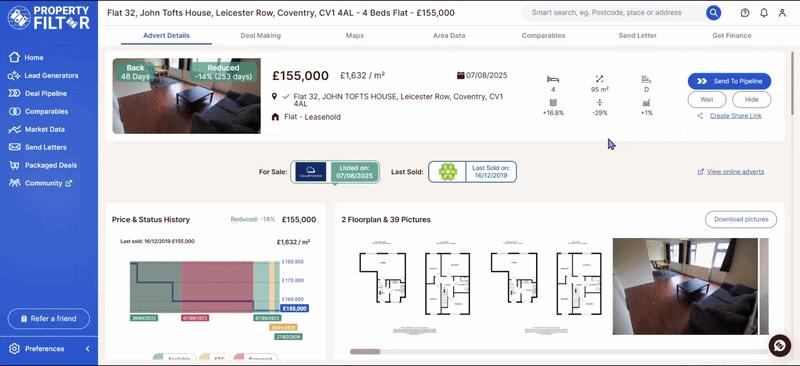The height and width of the screenshot is (366, 800).
Task: Click the external-link icon beside View online adverts
Action: pyautogui.click(x=701, y=172)
